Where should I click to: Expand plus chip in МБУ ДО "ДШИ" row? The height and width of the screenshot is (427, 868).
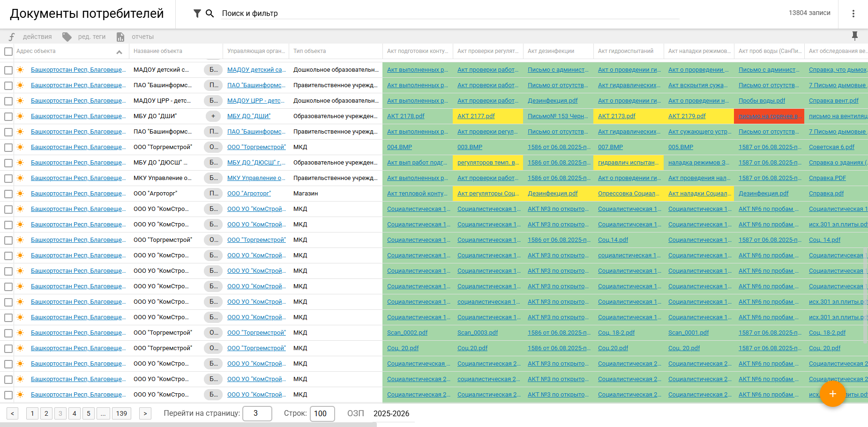tap(213, 116)
